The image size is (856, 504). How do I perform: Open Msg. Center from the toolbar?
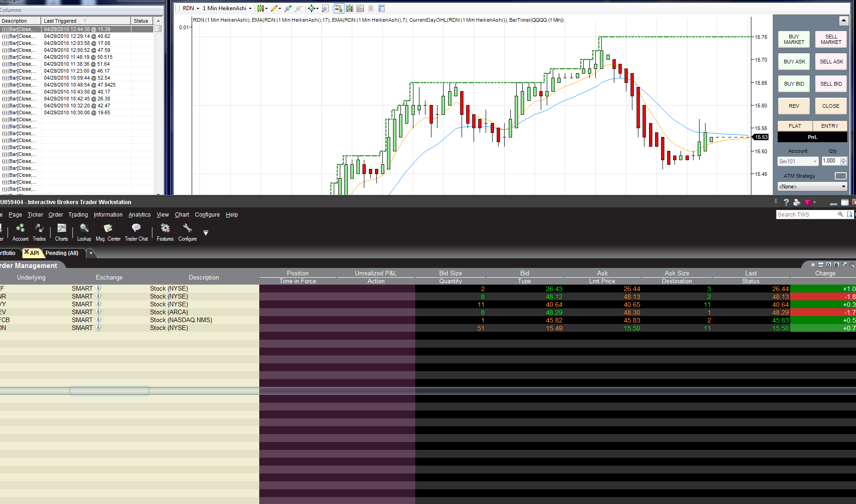point(108,232)
